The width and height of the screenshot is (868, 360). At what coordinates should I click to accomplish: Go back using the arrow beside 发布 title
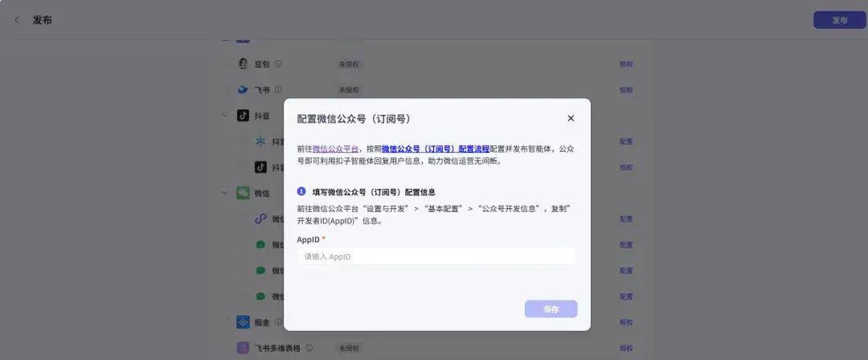pos(17,20)
